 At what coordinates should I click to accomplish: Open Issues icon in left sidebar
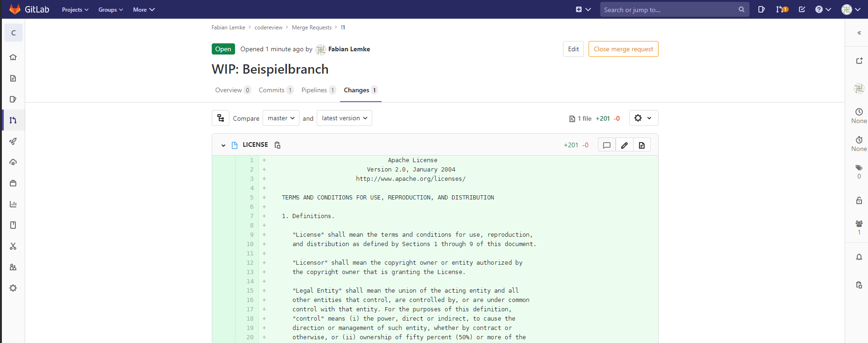click(x=13, y=99)
